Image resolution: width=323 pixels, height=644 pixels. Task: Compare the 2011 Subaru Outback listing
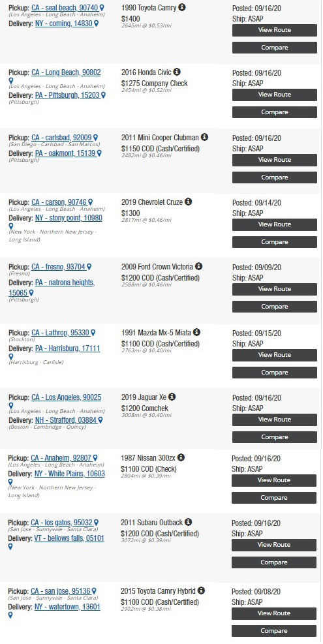tap(274, 562)
